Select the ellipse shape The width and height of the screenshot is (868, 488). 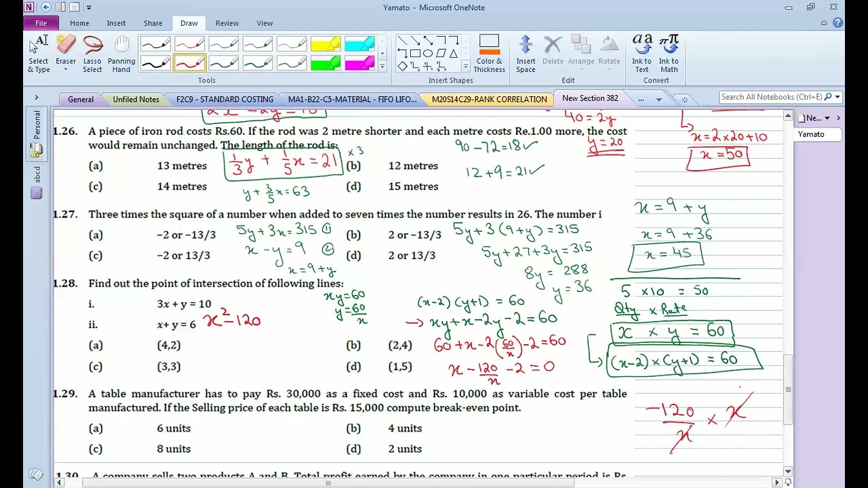(428, 54)
